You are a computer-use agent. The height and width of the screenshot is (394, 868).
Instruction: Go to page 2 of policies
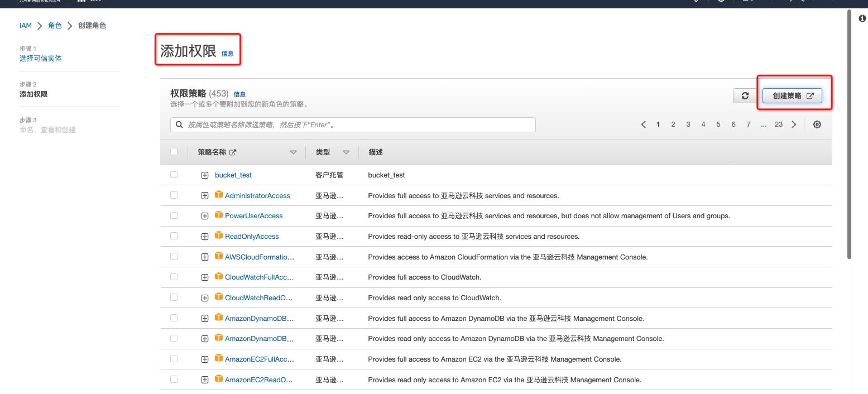click(673, 124)
